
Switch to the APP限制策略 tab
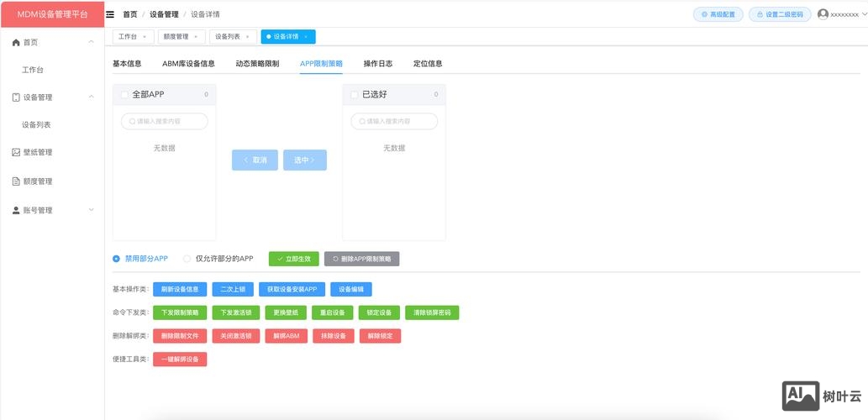point(321,64)
